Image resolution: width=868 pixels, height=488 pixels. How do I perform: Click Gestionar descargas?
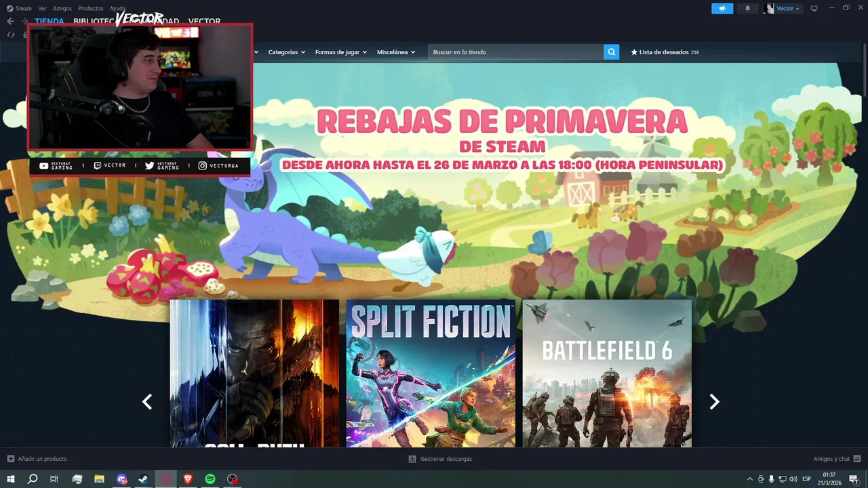click(x=446, y=459)
